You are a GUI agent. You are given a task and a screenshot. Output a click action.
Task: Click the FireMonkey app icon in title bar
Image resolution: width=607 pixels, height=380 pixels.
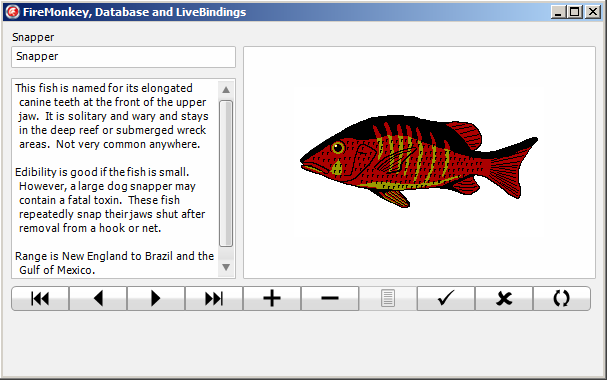click(x=12, y=12)
